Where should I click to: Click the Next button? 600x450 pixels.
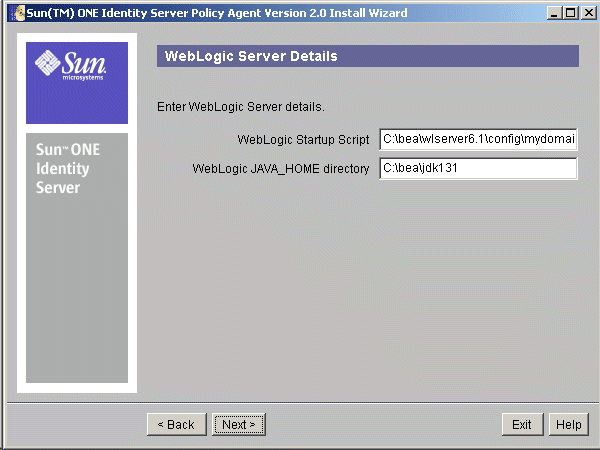click(239, 424)
